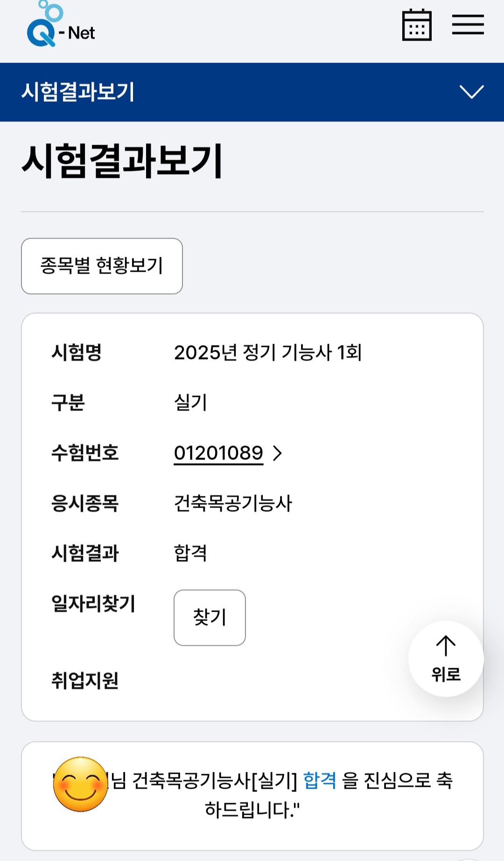Click the 시험결과보기 page heading

tap(122, 161)
